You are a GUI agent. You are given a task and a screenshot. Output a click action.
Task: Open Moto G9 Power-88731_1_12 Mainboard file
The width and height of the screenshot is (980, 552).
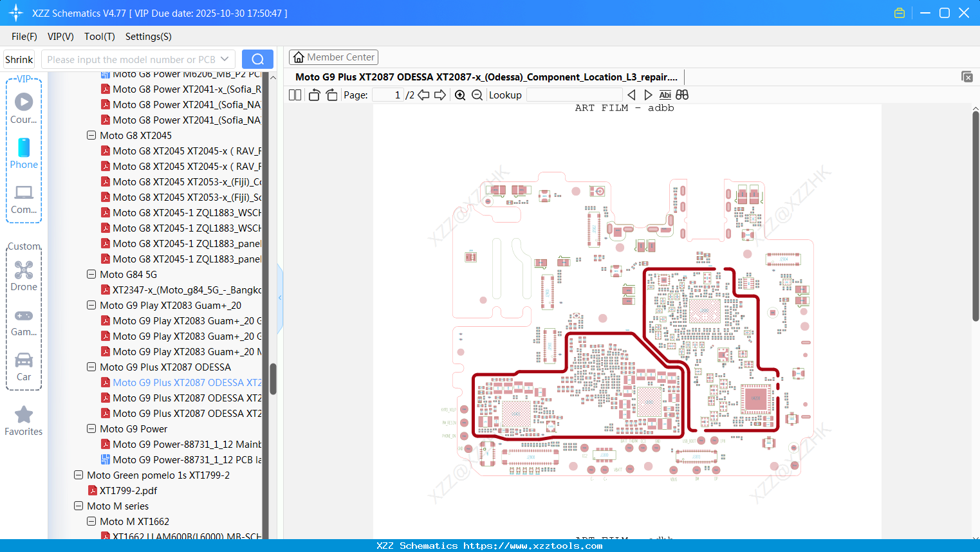pos(181,445)
